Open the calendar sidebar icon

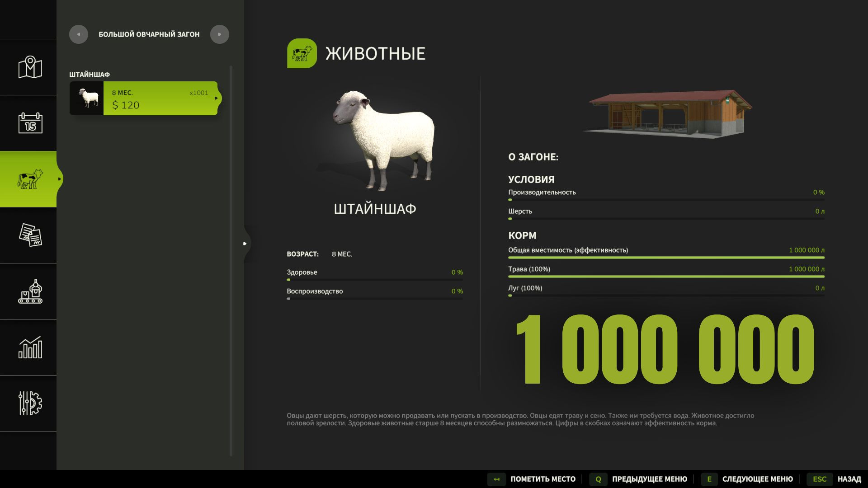pyautogui.click(x=30, y=123)
